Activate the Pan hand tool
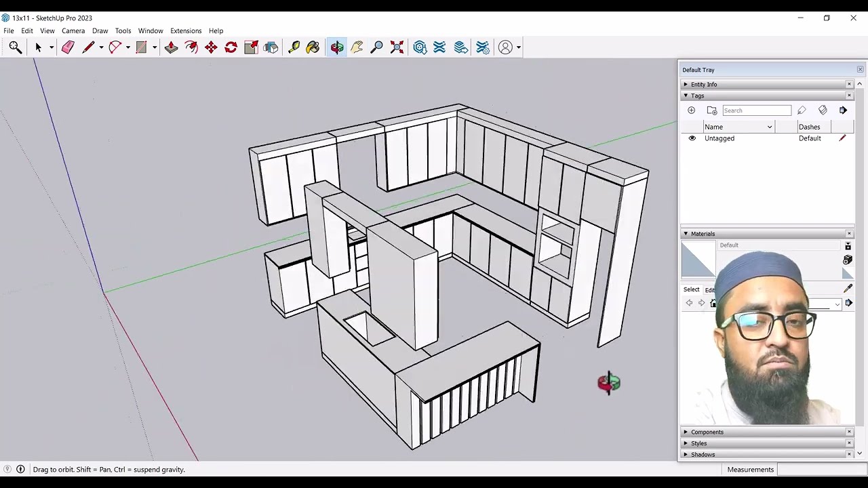 click(357, 47)
